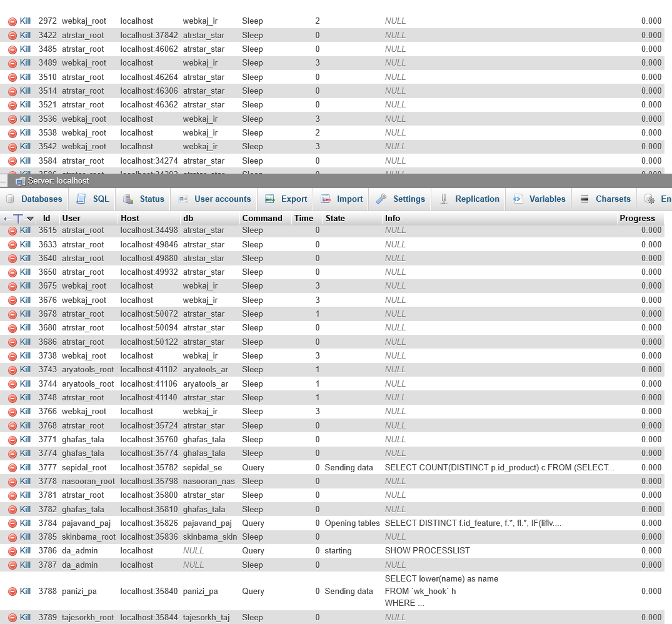Click the Export tab icon
Screen dimensions: 672x624
tap(270, 199)
